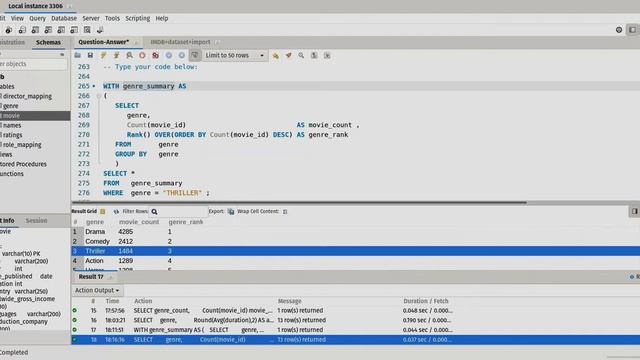Select role_mapping table in schema tree
The width and height of the screenshot is (640, 360).
click(22, 145)
